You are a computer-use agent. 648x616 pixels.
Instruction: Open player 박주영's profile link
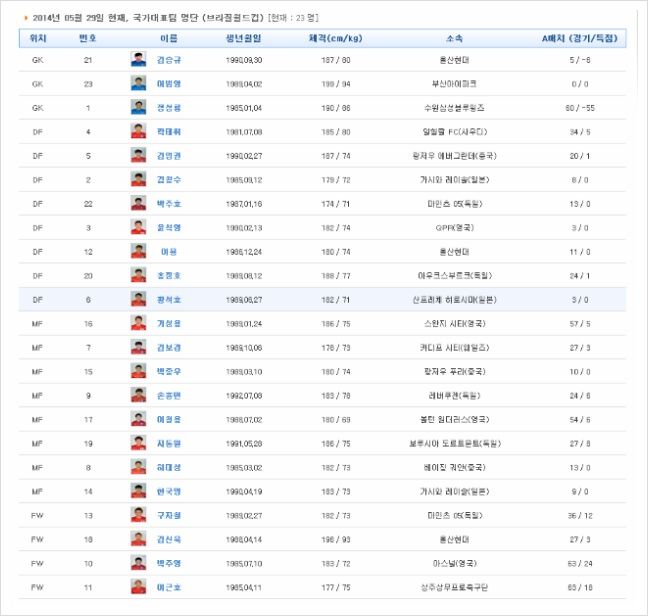[169, 563]
